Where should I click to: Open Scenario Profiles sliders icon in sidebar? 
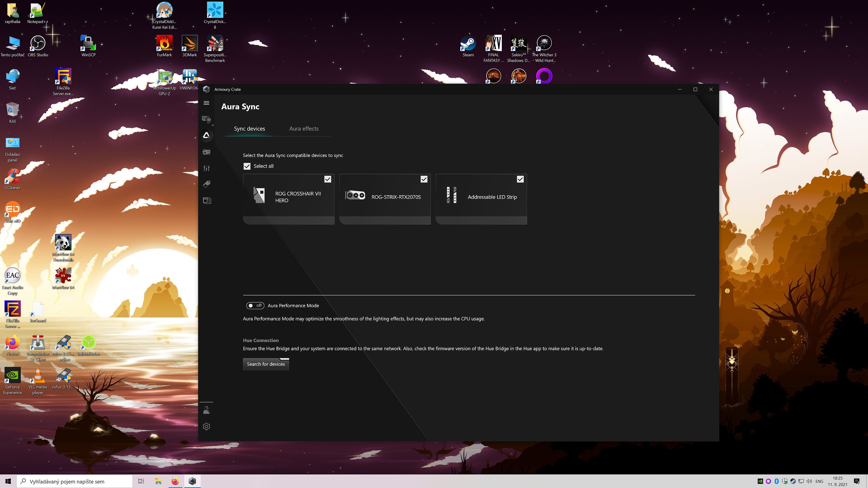206,168
